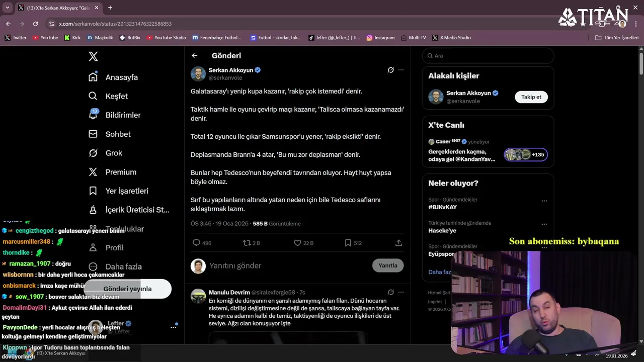644x362 pixels.
Task: Open X Media Studio bookmark
Action: tap(452, 38)
